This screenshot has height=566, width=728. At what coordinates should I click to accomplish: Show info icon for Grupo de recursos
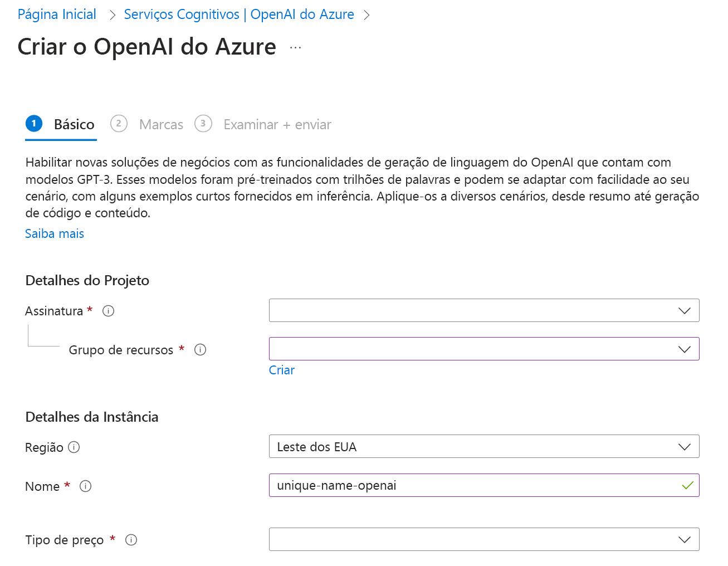(200, 350)
